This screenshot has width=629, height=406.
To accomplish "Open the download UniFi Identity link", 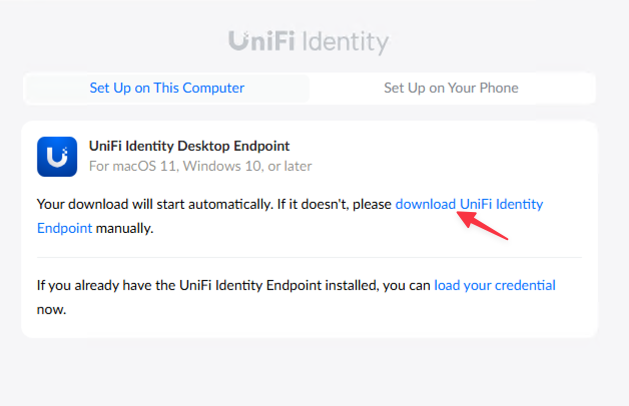I will tap(469, 204).
